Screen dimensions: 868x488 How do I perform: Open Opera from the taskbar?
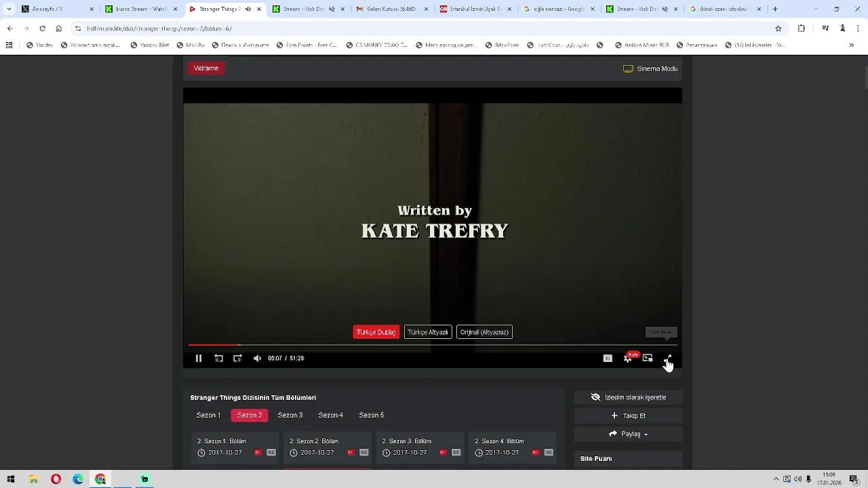[56, 479]
